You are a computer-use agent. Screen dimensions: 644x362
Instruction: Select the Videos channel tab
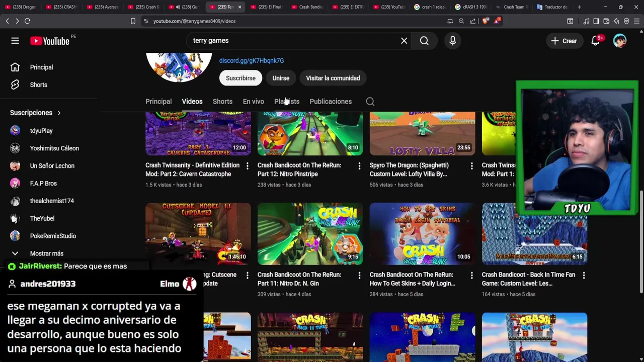[x=192, y=102]
